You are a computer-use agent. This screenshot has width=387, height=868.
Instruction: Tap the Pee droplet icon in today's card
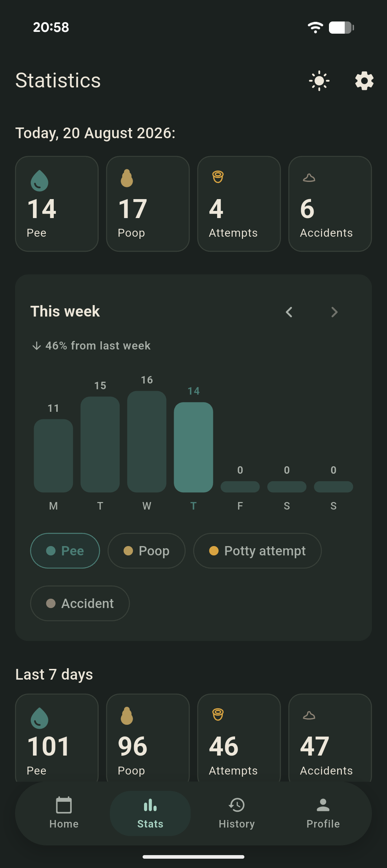(39, 180)
